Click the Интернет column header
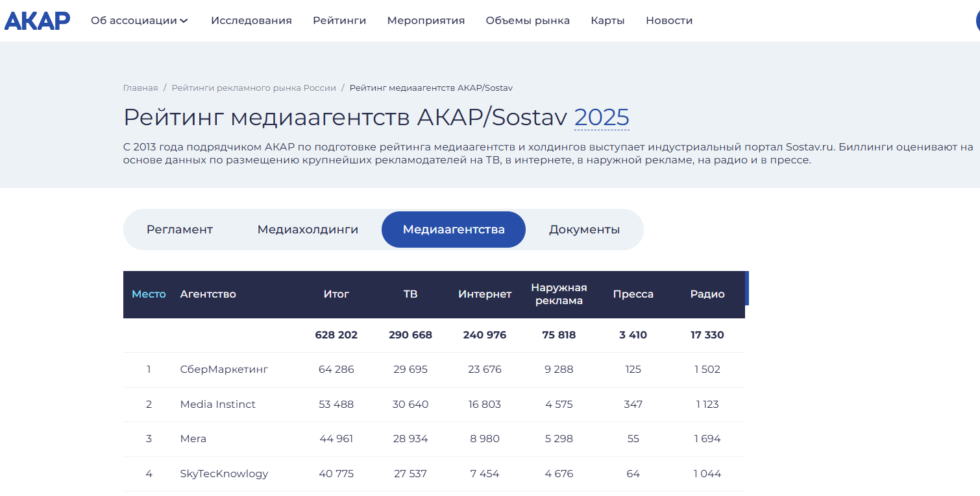The image size is (980, 496). (x=485, y=294)
